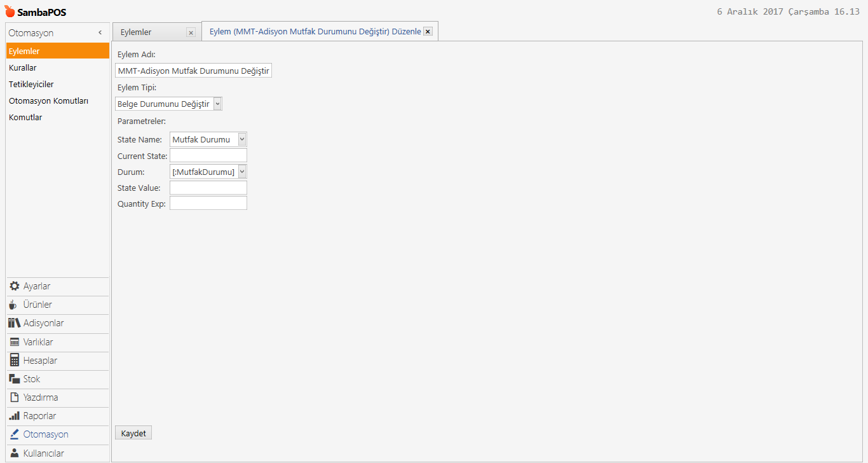868x463 pixels.
Task: Collapse the Otomasyon panel with chevron
Action: point(100,33)
